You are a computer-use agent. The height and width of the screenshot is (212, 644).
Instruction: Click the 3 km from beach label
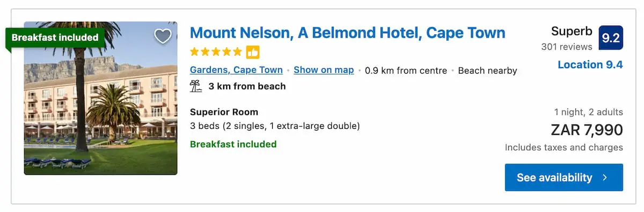click(x=247, y=86)
